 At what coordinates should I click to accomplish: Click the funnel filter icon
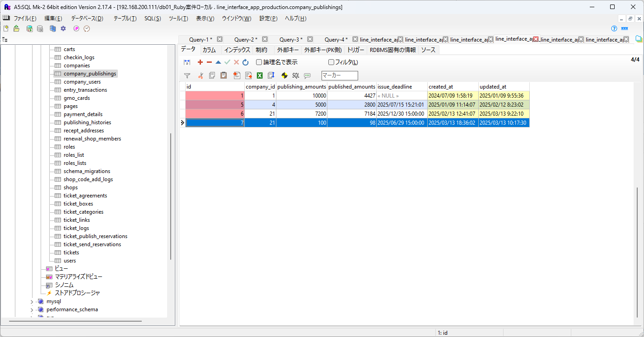tap(187, 75)
